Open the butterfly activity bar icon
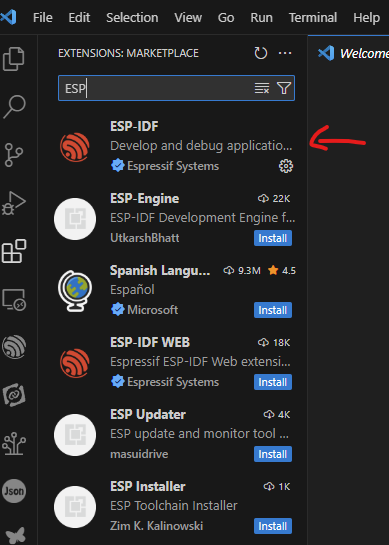 [15, 535]
